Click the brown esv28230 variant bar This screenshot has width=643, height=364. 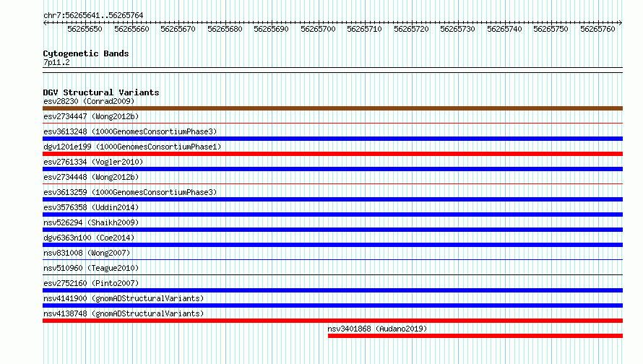point(332,108)
